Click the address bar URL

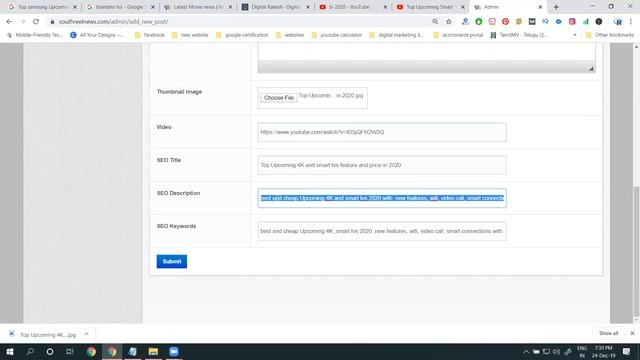[113, 22]
